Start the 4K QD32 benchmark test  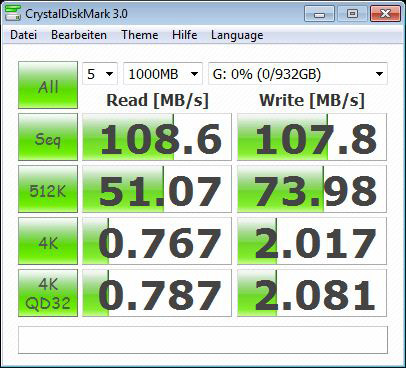coord(48,293)
